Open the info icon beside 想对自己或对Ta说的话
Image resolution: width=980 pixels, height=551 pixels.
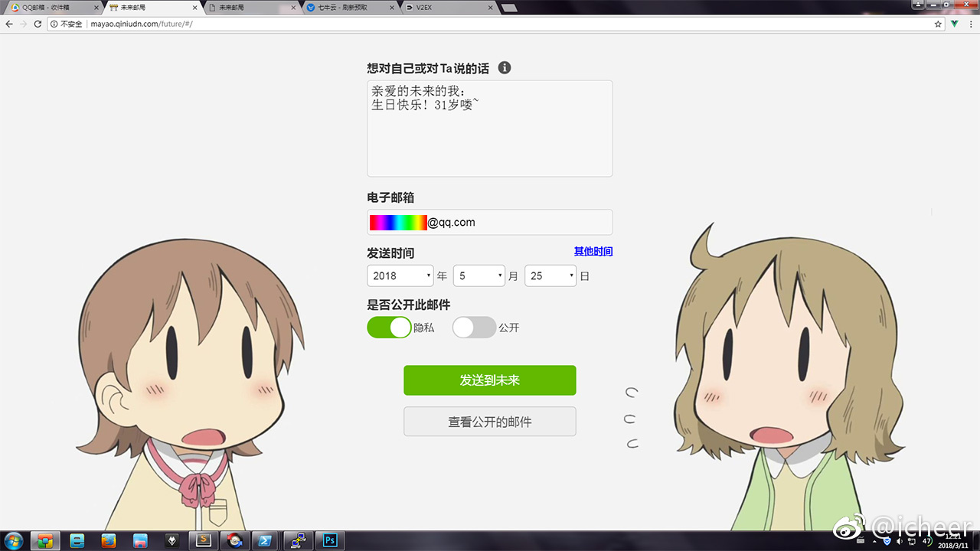504,67
